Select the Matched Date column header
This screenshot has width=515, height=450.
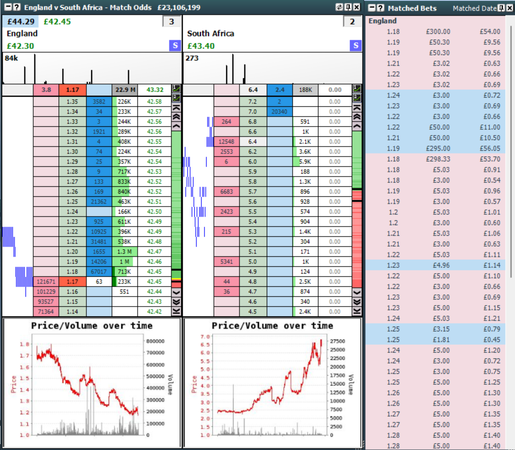(x=474, y=8)
